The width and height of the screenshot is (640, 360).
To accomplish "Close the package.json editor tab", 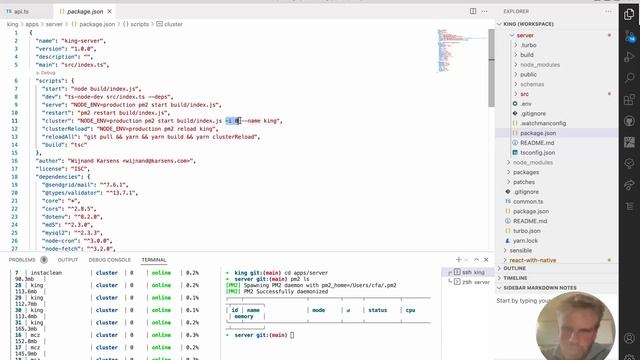I will (x=109, y=12).
